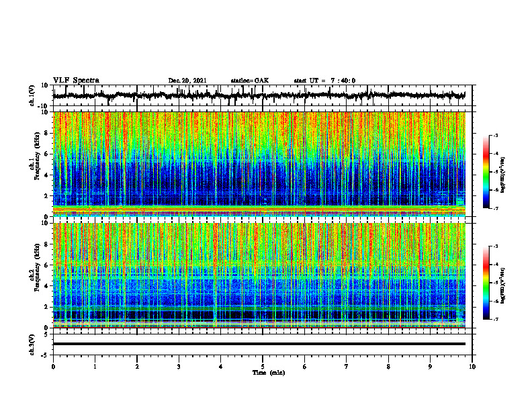Click the "Time (min)" x-axis label
This screenshot has height=411, width=532.
pos(269,373)
